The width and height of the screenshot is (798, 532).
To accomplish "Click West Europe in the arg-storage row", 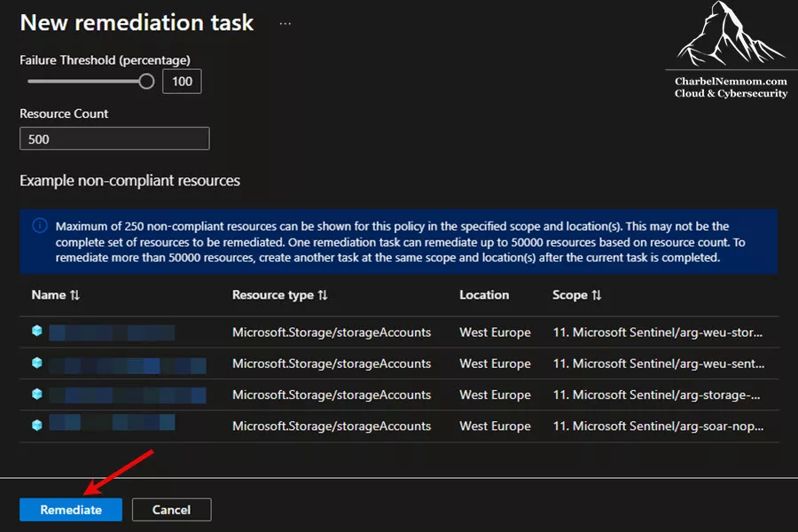I will [495, 395].
